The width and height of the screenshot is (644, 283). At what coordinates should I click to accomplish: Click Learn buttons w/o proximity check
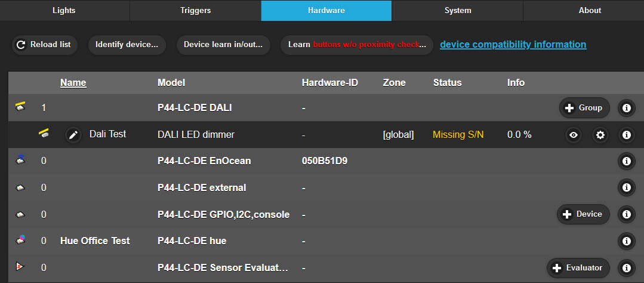(357, 45)
